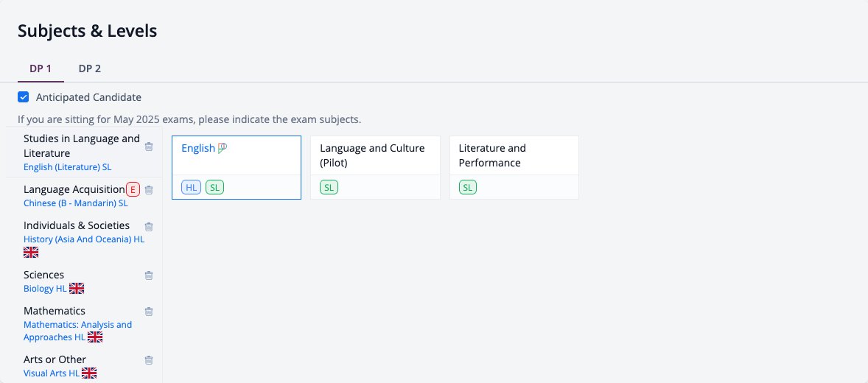Screen dimensions: 868x383
Task: Remove Language Acquisition subject via trash icon
Action: point(148,190)
